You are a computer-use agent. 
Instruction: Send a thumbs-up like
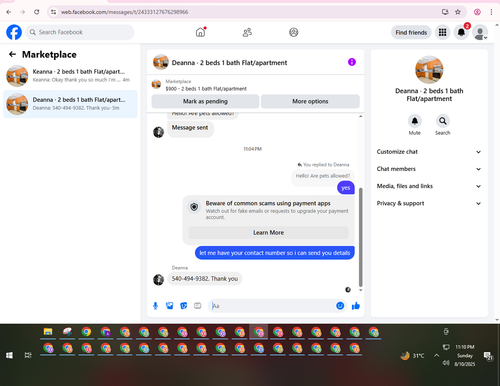click(356, 306)
